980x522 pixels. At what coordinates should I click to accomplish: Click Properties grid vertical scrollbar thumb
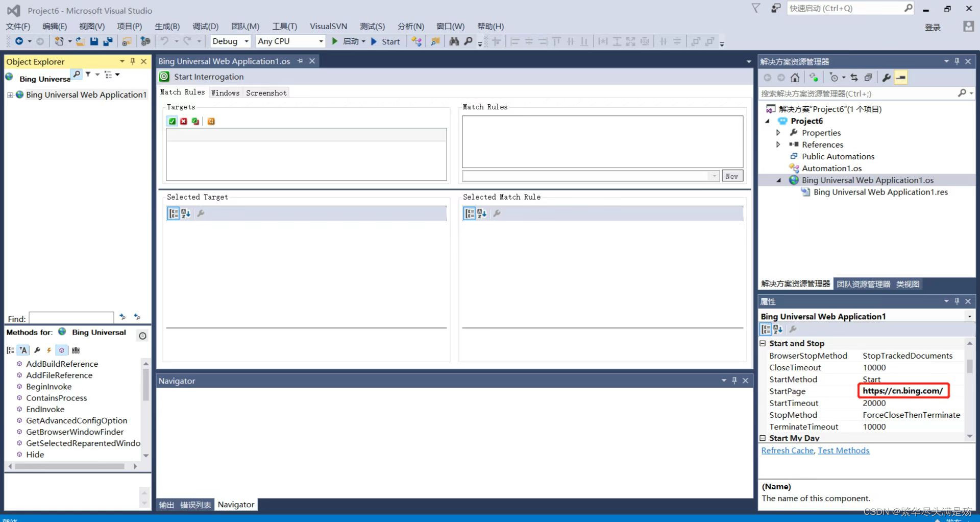coord(969,366)
